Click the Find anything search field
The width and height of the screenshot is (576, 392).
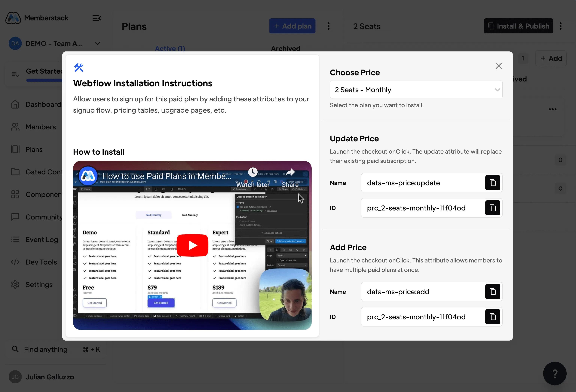46,349
